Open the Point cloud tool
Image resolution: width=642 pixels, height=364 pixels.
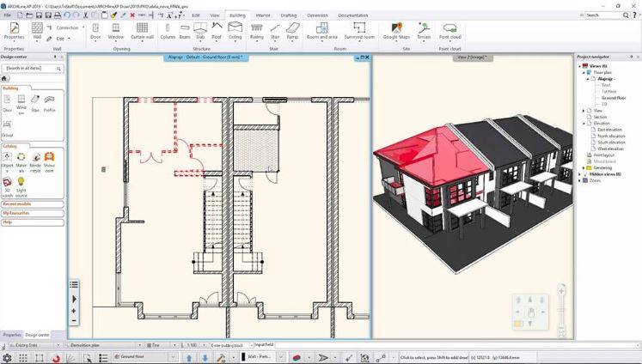pos(450,31)
